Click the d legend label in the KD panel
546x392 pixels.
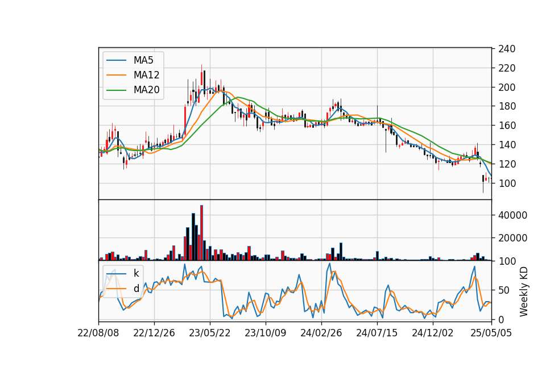[x=136, y=289]
